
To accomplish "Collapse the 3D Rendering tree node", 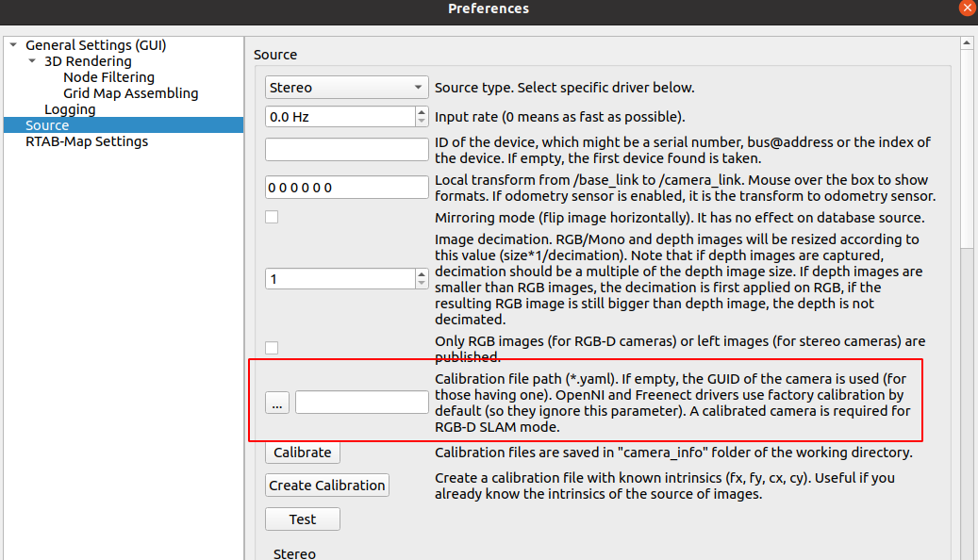I will click(32, 61).
